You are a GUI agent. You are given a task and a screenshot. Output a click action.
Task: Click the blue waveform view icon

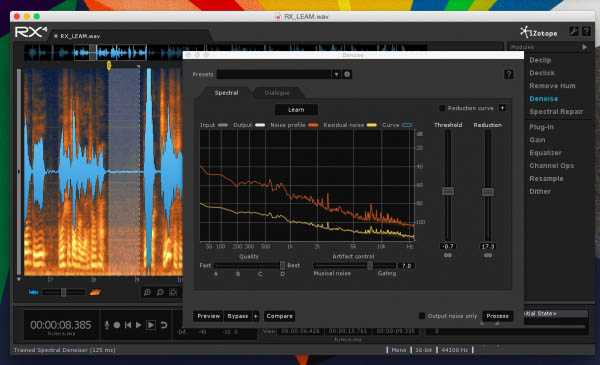tap(34, 292)
